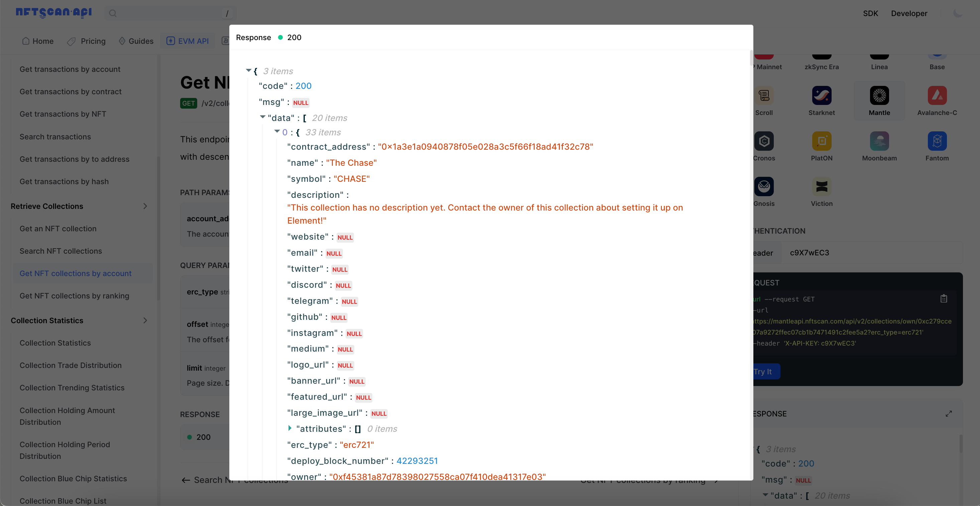Open Collection Blue Chip List
The image size is (980, 506).
pos(63,501)
